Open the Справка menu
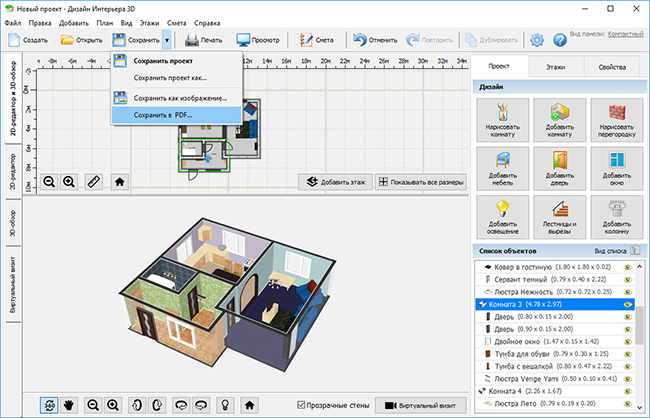Image resolution: width=650 pixels, height=418 pixels. point(207,23)
